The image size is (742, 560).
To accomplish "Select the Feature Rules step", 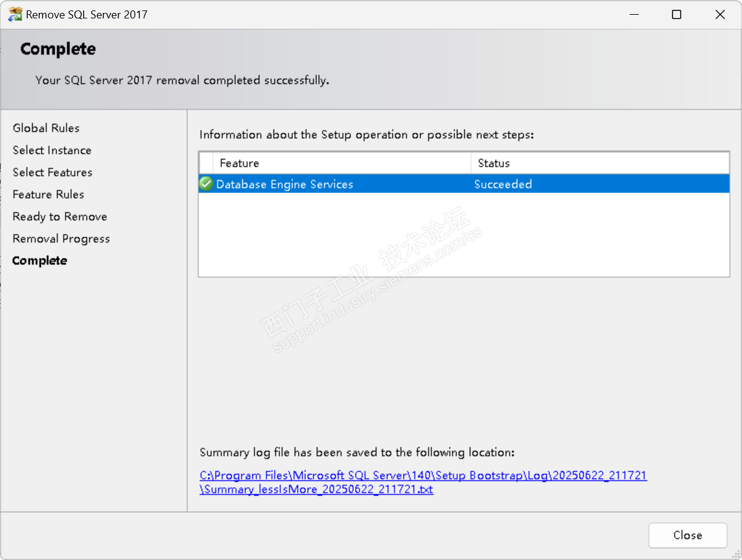I will tap(49, 194).
